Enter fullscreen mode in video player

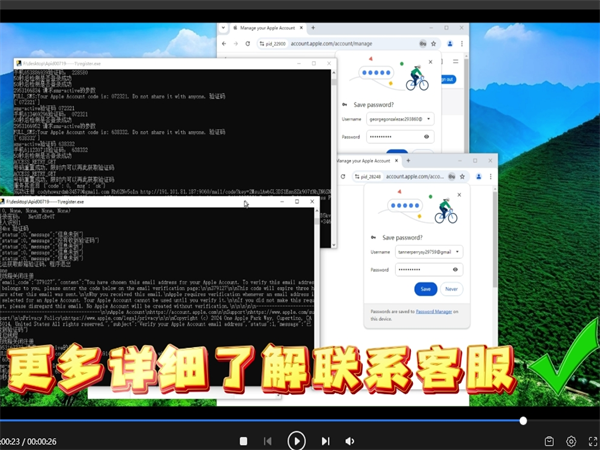pos(593,441)
